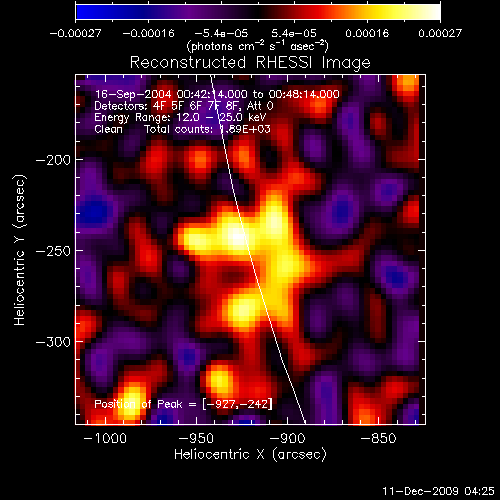Click the -250 Y-axis tick label
500x500 pixels.
53,251
